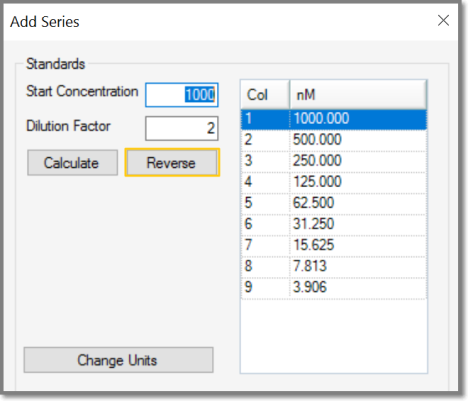Image resolution: width=468 pixels, height=401 pixels.
Task: Select row 6 with 31.250
Action: click(334, 224)
